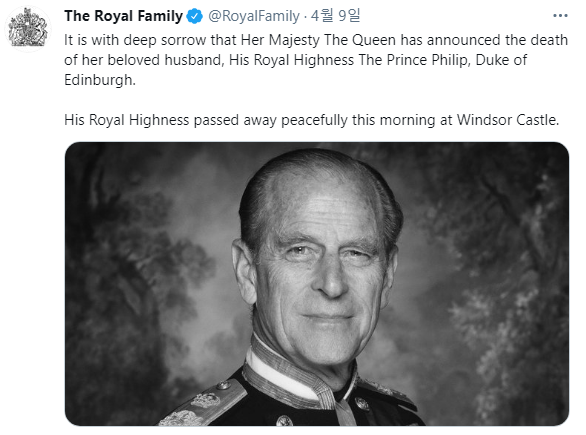Click 'has announced the death' text

[x=484, y=40]
